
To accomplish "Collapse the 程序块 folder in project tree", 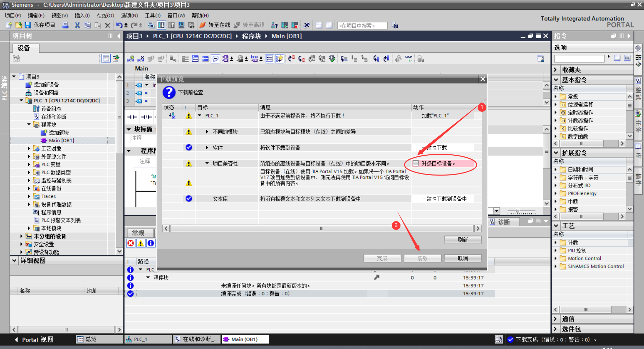I will 29,124.
